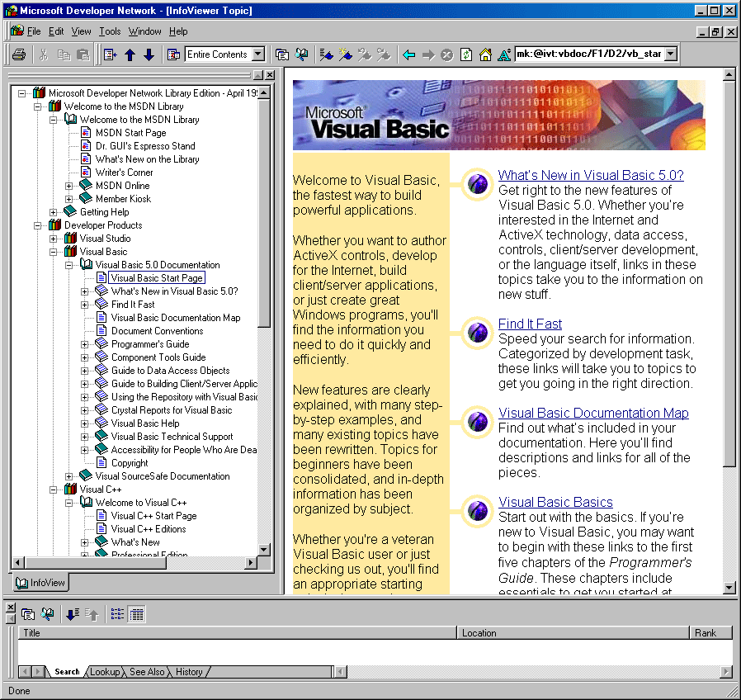
Task: Select 'Visual C++ Start Page' tree item
Action: (153, 516)
